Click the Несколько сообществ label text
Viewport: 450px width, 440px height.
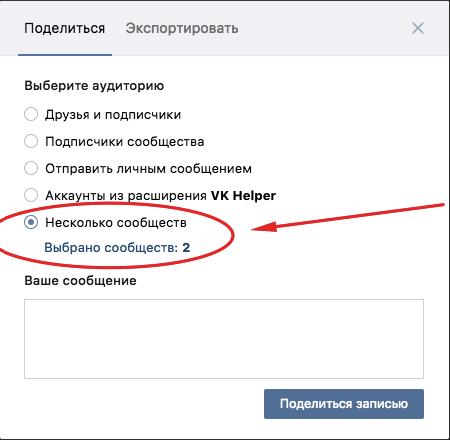(x=116, y=222)
